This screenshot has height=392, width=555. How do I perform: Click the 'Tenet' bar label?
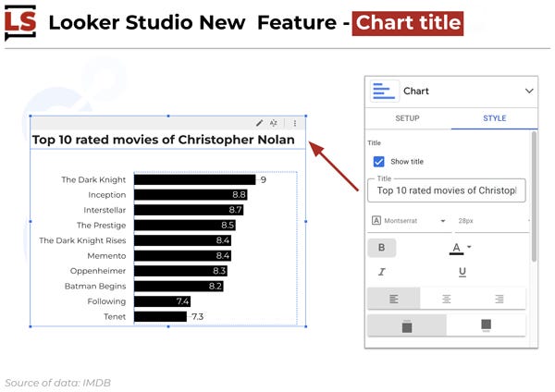coord(115,316)
